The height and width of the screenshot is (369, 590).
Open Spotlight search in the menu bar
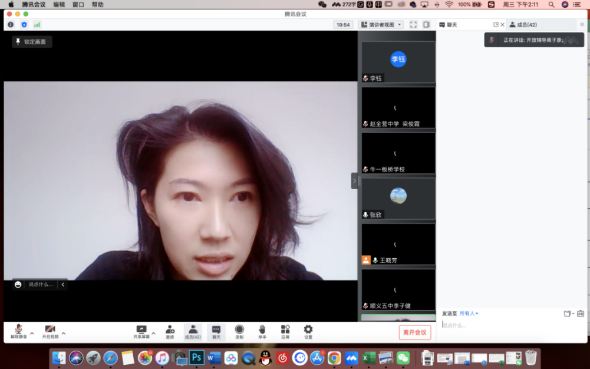(x=551, y=5)
